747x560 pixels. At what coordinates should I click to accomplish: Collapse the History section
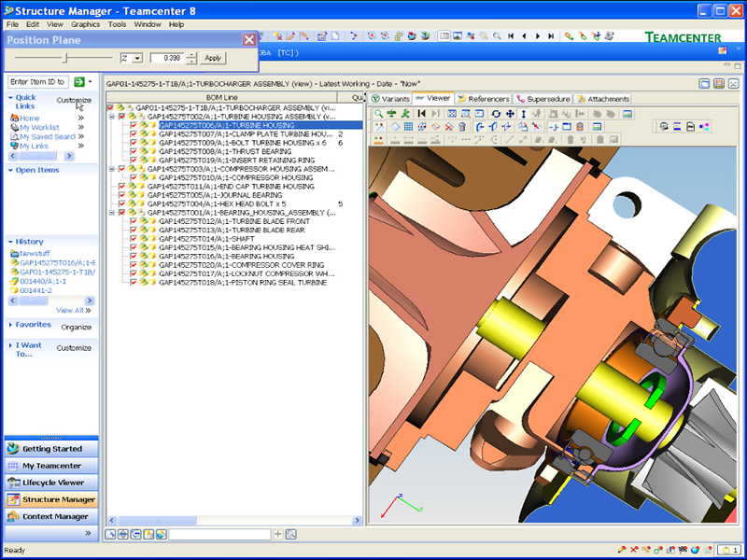10,242
